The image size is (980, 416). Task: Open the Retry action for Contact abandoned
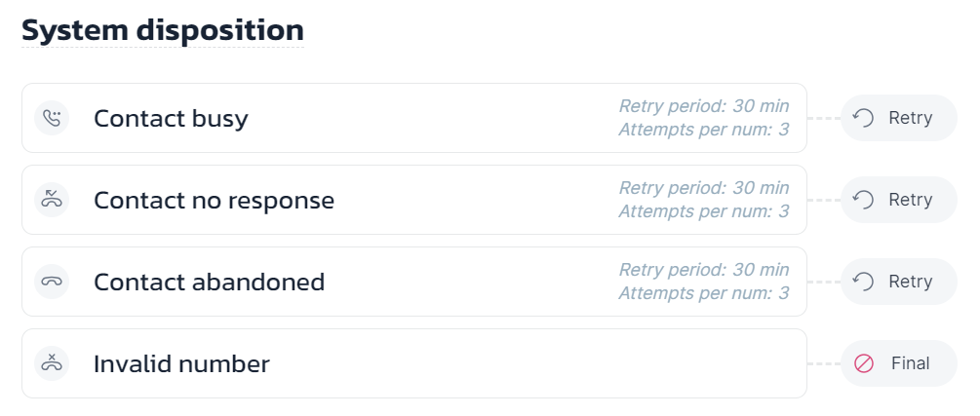click(899, 282)
